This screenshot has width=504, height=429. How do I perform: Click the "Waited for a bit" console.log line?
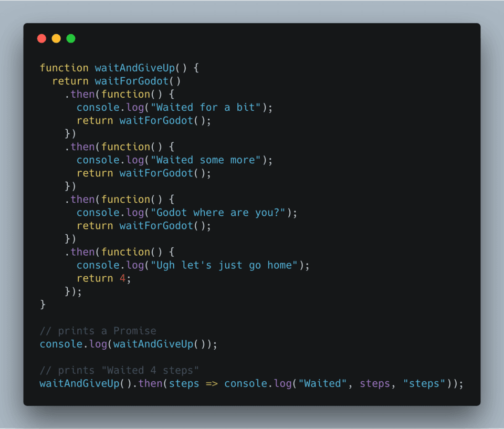pos(174,108)
